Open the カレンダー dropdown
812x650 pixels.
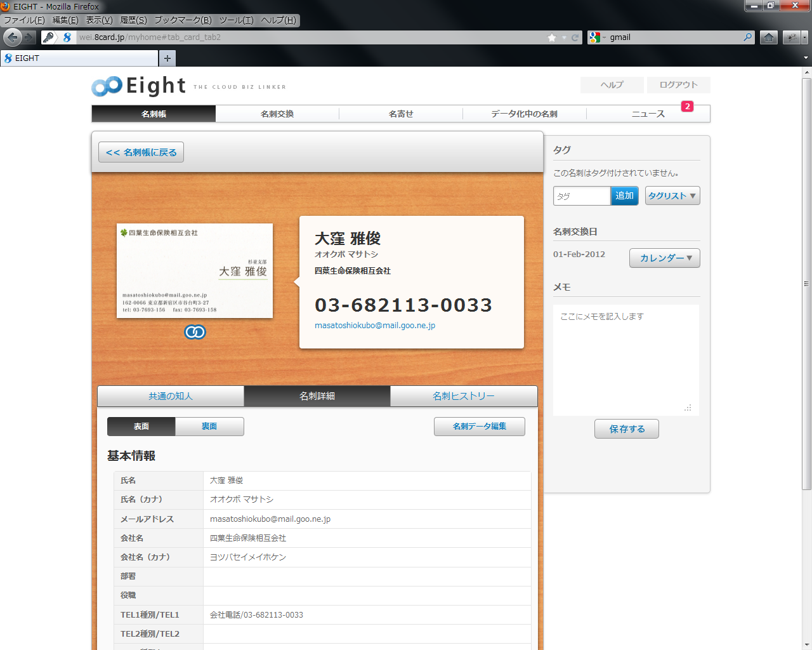coord(665,258)
